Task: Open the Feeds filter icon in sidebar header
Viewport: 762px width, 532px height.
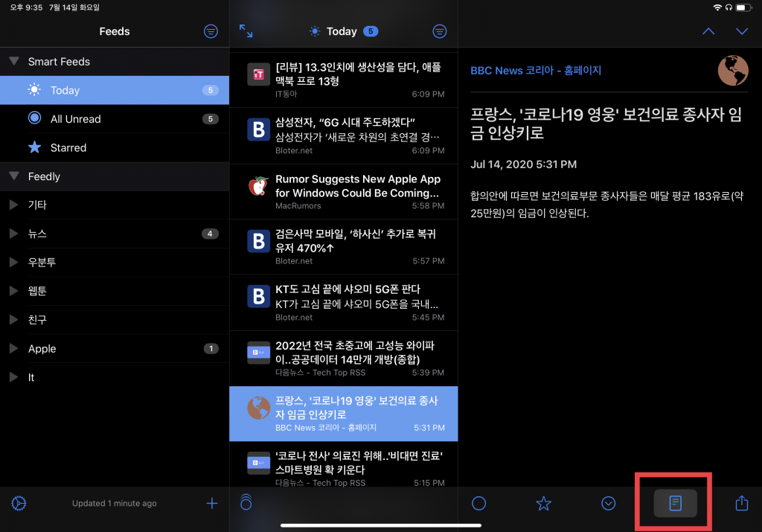Action: (x=211, y=31)
